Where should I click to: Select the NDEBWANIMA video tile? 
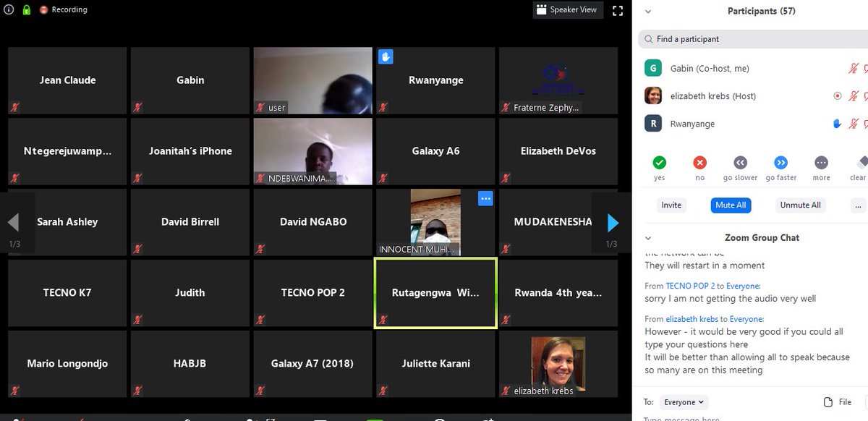click(x=312, y=151)
